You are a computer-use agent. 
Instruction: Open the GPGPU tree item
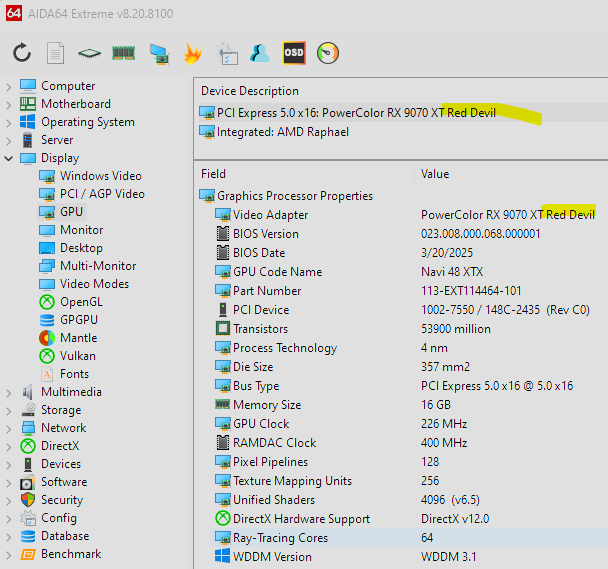point(80,320)
